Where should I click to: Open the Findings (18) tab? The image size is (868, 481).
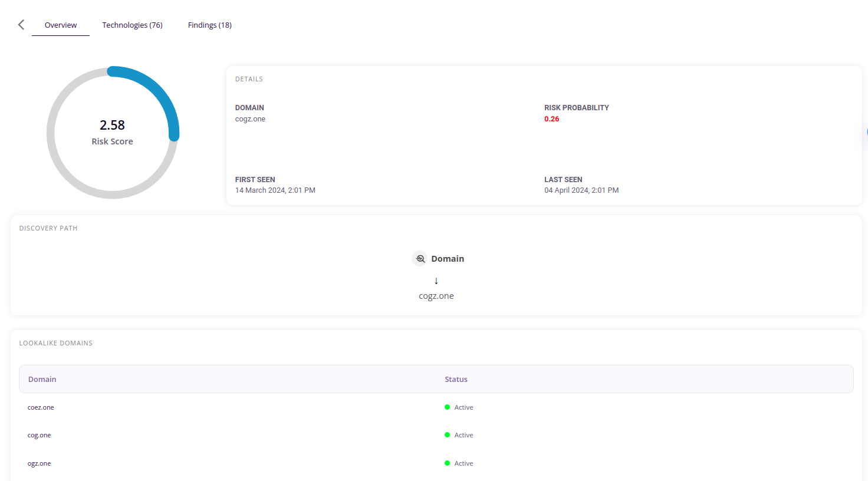point(210,25)
